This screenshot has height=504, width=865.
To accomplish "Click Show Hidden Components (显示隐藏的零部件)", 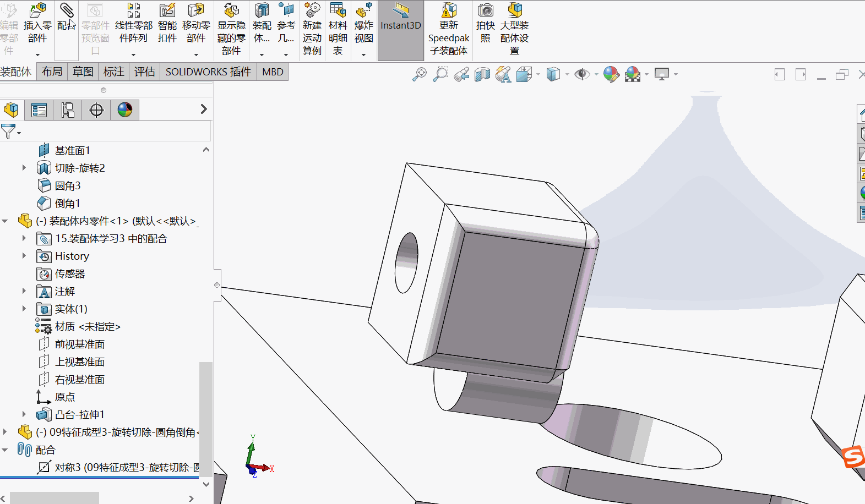I will tap(231, 10).
